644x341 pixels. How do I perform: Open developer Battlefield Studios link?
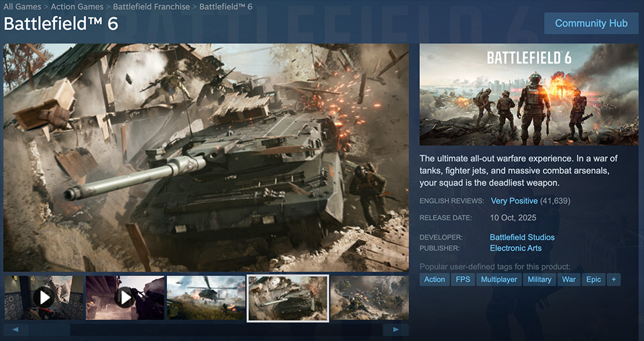point(522,237)
